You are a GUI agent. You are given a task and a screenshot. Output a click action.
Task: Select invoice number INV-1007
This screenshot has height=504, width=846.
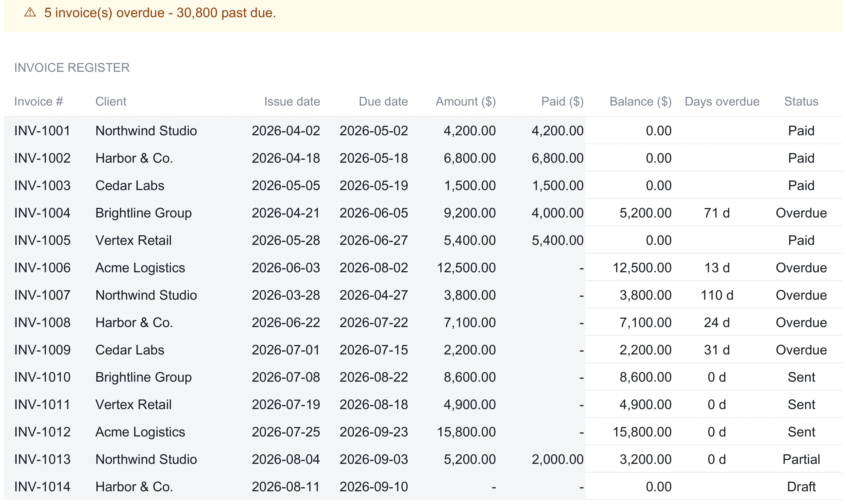(42, 295)
